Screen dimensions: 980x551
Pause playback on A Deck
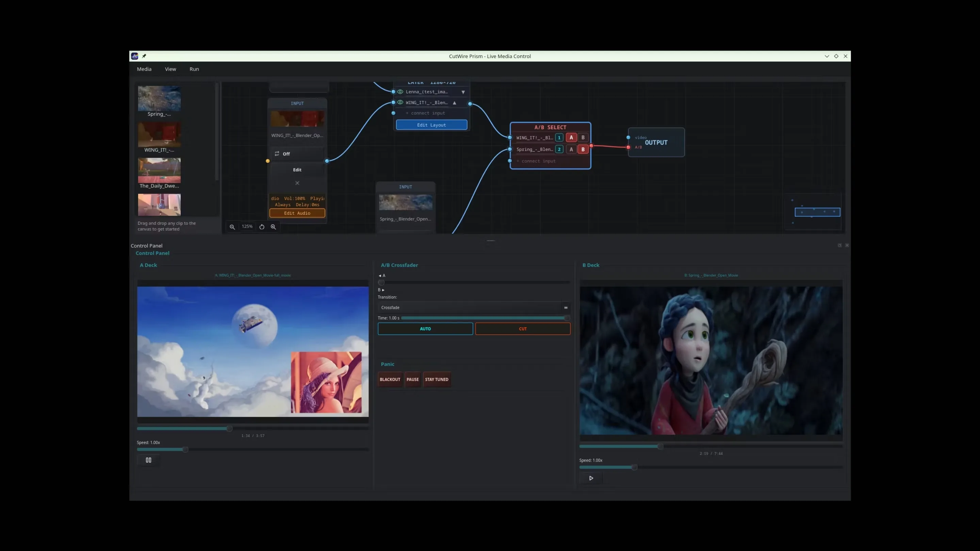point(148,460)
